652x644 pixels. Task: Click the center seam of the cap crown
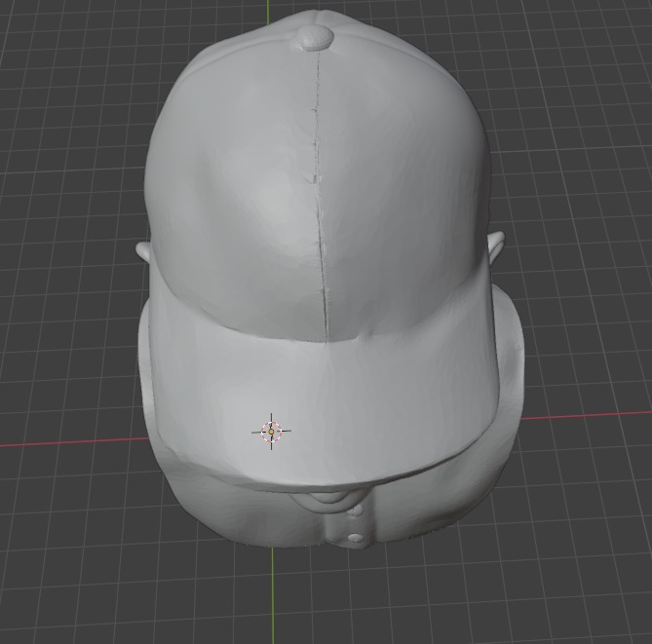(x=321, y=196)
